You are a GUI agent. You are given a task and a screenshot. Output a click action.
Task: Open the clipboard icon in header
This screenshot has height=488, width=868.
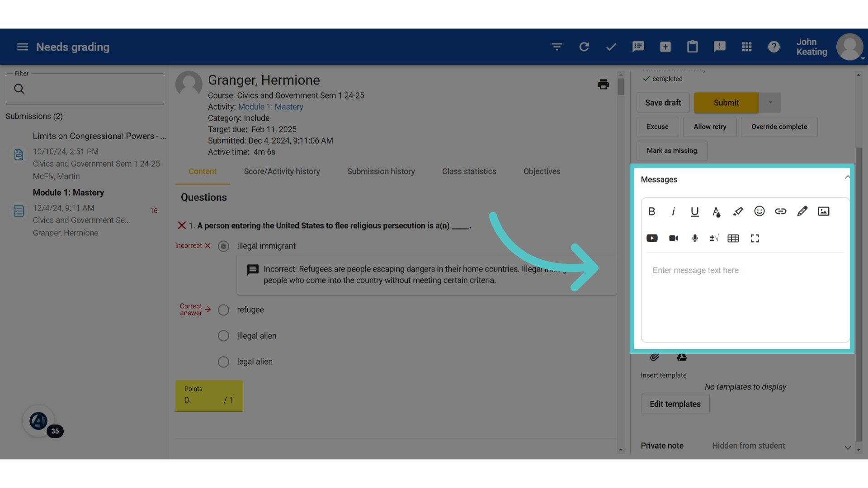tap(693, 47)
